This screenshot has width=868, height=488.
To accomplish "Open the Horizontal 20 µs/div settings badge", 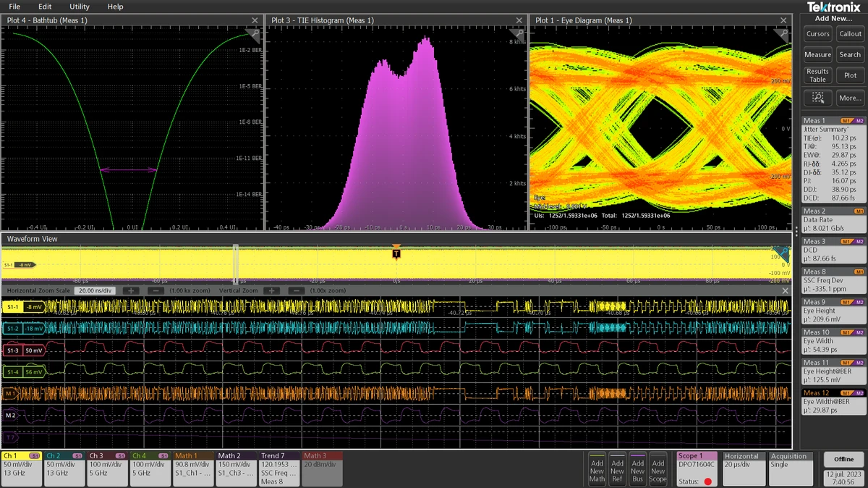I will coord(744,468).
